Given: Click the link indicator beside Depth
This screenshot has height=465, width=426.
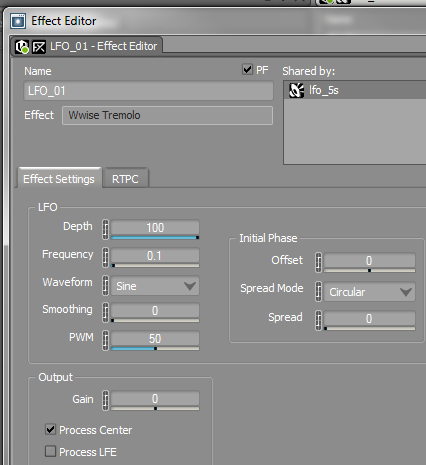Looking at the screenshot, I should click(105, 229).
